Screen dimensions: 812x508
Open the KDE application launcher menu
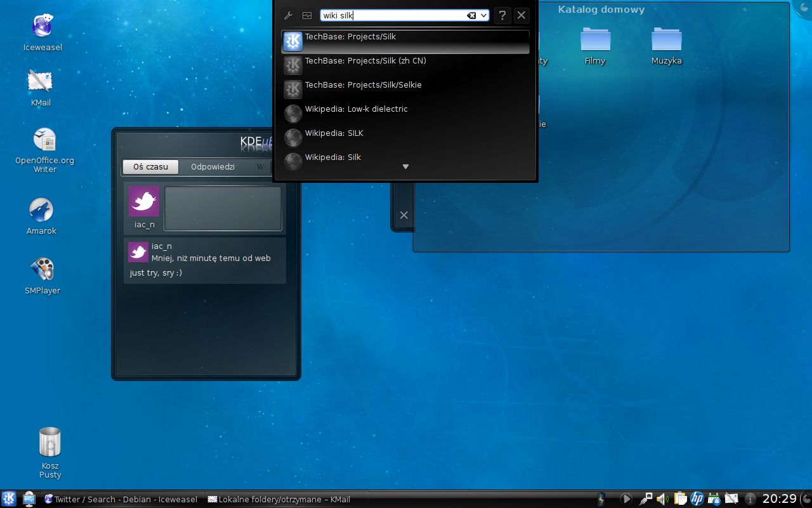(9, 498)
